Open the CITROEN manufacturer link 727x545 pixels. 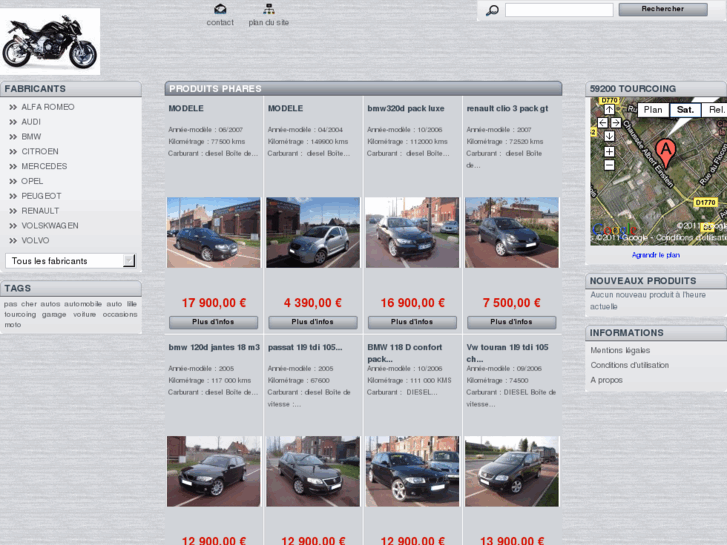click(40, 152)
